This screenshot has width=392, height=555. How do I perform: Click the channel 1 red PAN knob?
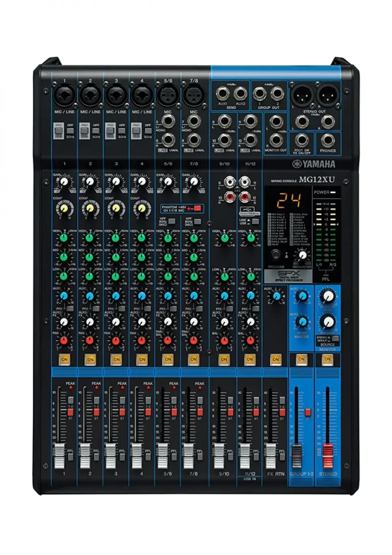(x=64, y=340)
